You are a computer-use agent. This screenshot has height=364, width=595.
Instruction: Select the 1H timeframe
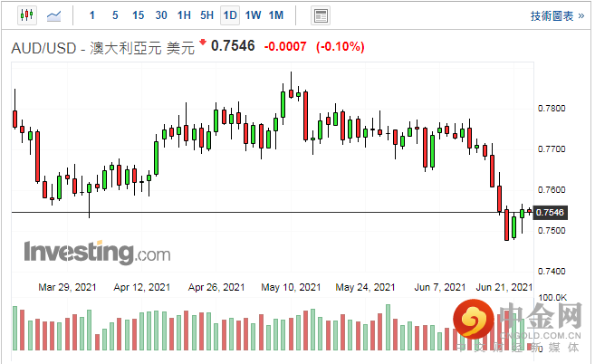pos(184,15)
